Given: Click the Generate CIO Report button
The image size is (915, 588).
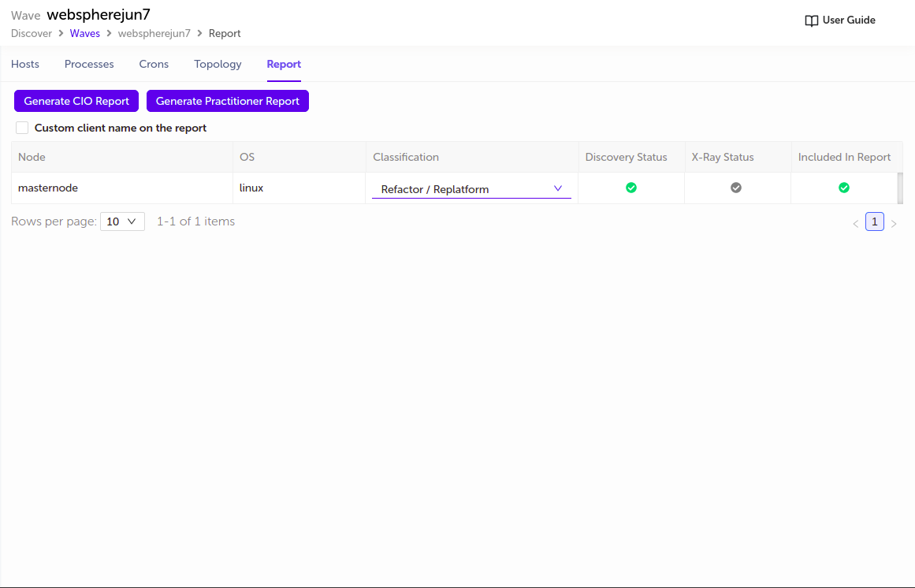Looking at the screenshot, I should pyautogui.click(x=76, y=101).
